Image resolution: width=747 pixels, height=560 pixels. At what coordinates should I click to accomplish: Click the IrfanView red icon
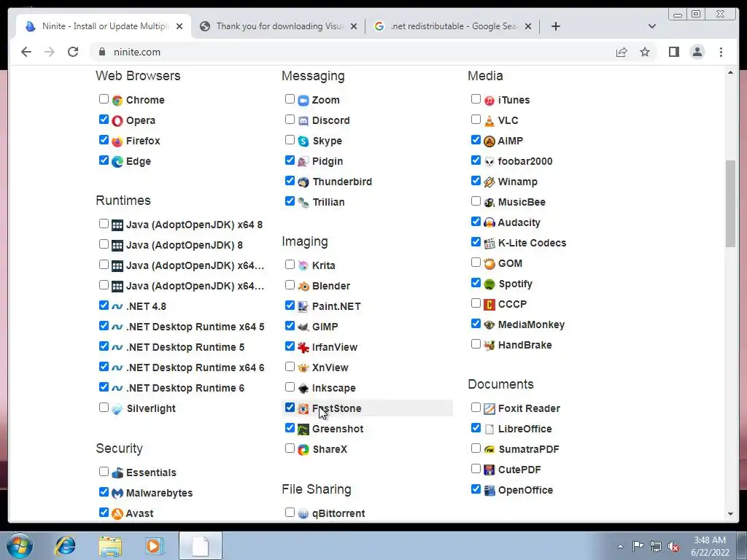[303, 348]
